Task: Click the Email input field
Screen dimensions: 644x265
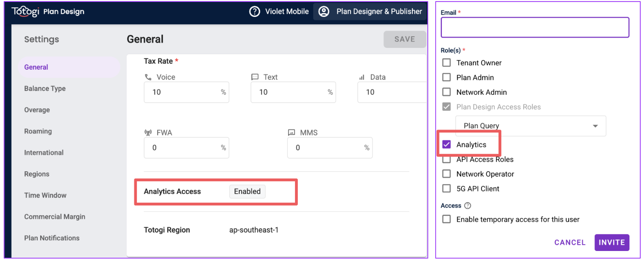Action: click(535, 28)
